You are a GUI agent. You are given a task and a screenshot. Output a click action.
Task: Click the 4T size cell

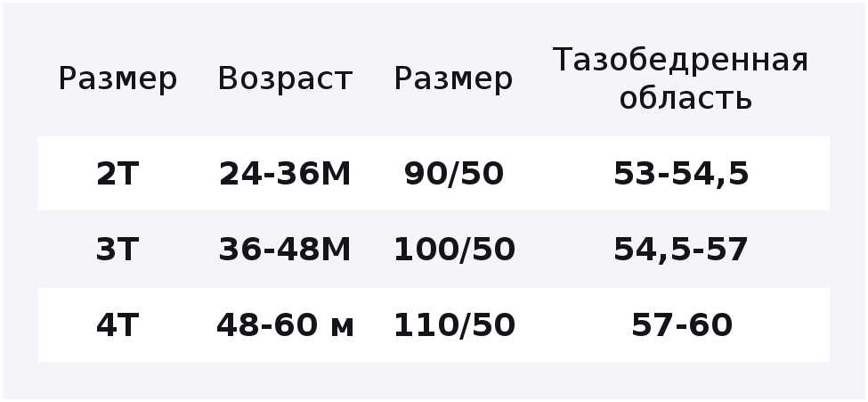118,325
